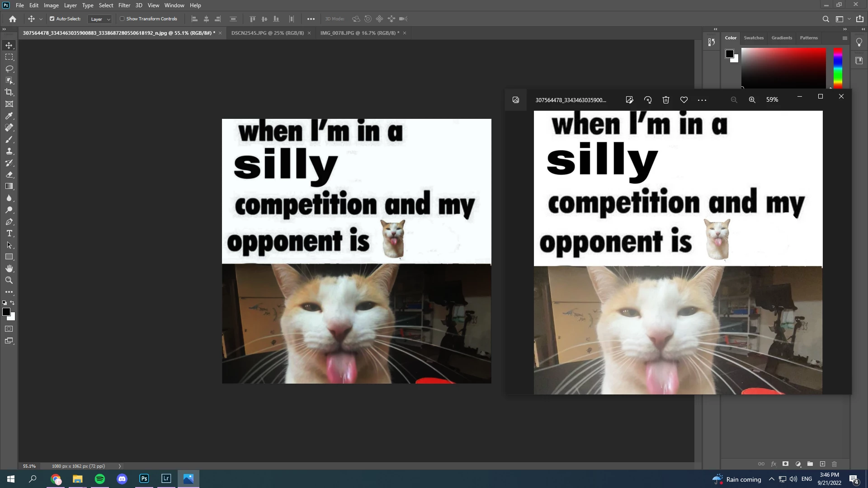Pick the Eyedropper tool
This screenshot has width=868, height=488.
[9, 116]
